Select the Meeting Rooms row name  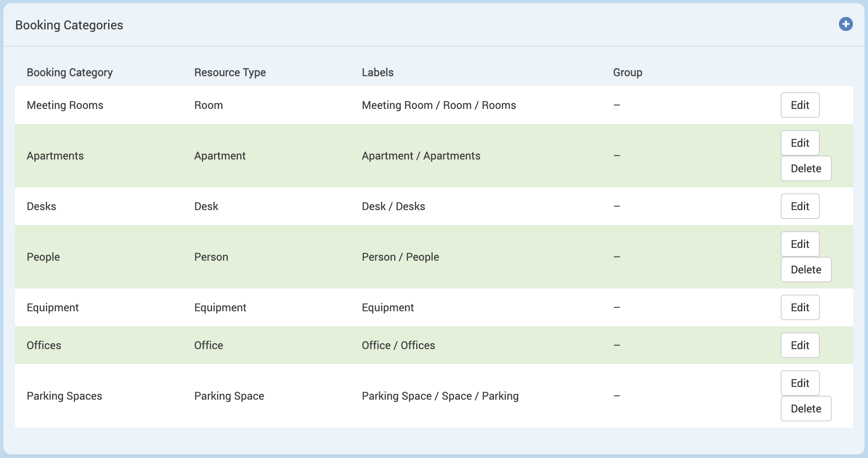pyautogui.click(x=65, y=105)
